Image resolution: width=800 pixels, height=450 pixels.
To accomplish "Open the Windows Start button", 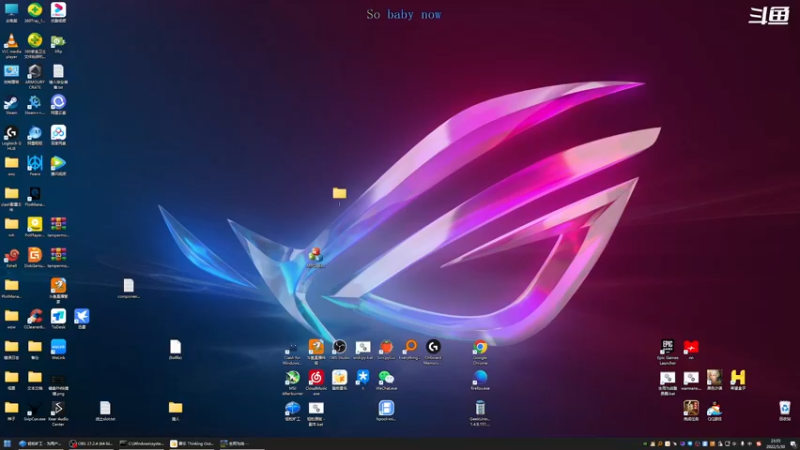I will pyautogui.click(x=7, y=443).
